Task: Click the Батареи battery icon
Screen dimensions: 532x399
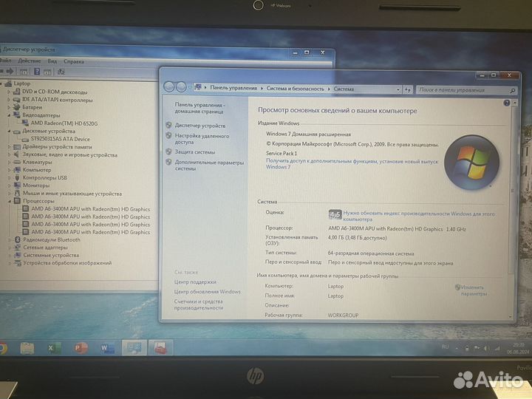Action: coord(16,107)
